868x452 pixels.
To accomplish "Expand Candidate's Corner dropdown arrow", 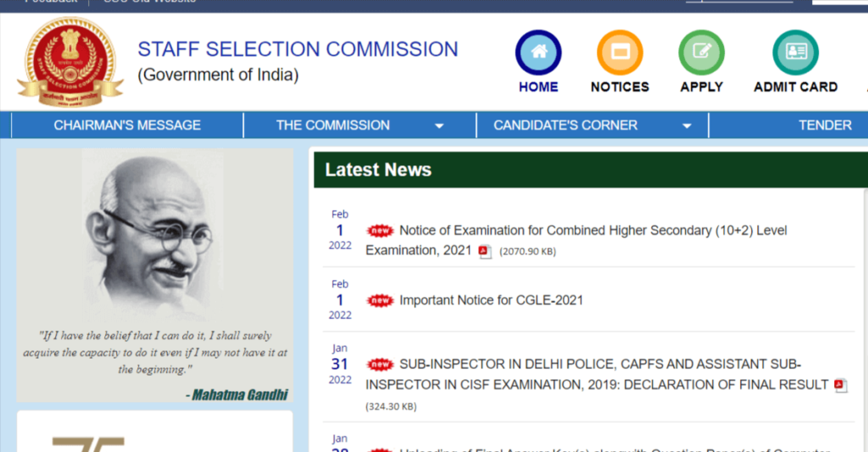I will [687, 126].
